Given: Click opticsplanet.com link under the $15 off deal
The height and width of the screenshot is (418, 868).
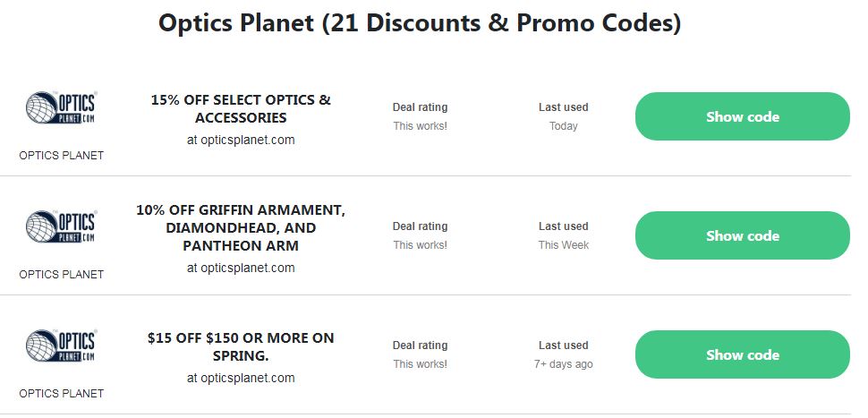Looking at the screenshot, I should click(x=241, y=378).
